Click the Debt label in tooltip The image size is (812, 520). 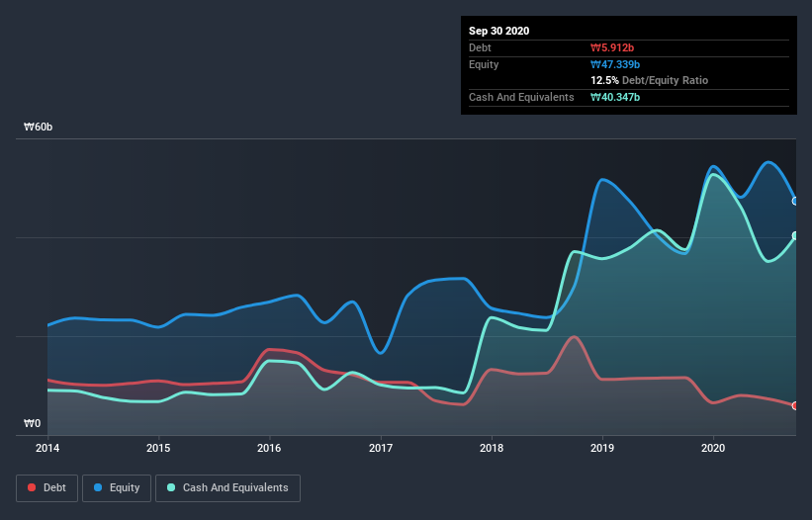click(480, 47)
